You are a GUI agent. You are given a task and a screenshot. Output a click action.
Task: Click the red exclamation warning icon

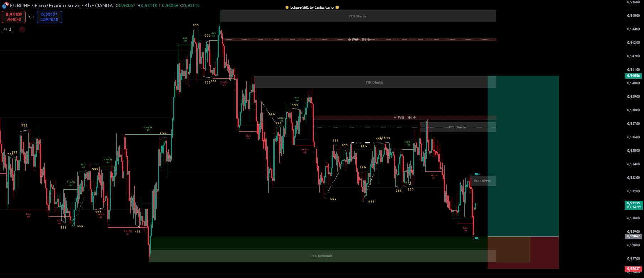tap(22, 30)
